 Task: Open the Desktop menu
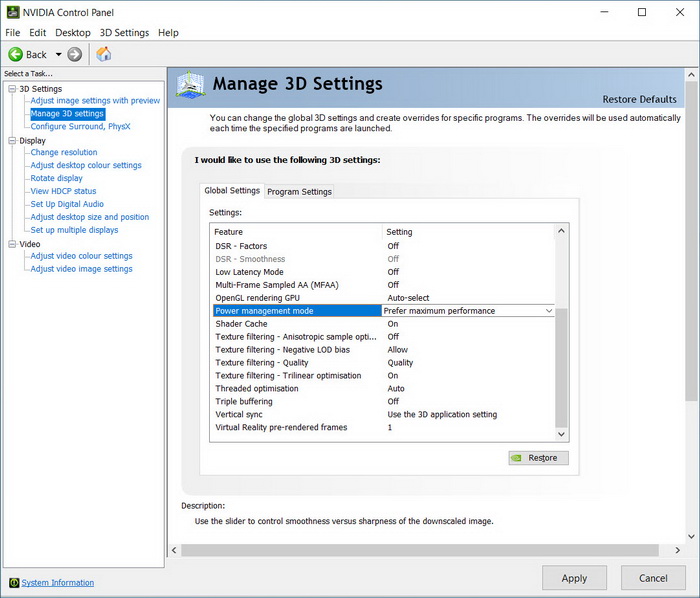[x=73, y=33]
